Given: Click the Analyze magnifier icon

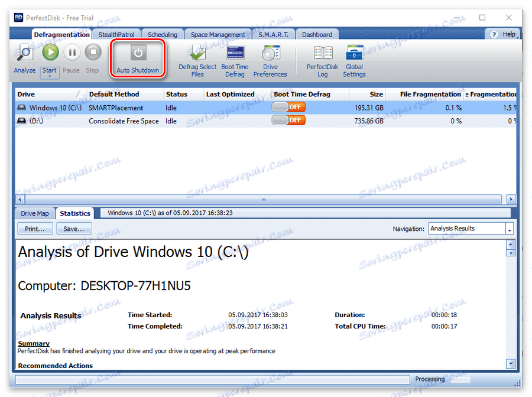Looking at the screenshot, I should (24, 53).
